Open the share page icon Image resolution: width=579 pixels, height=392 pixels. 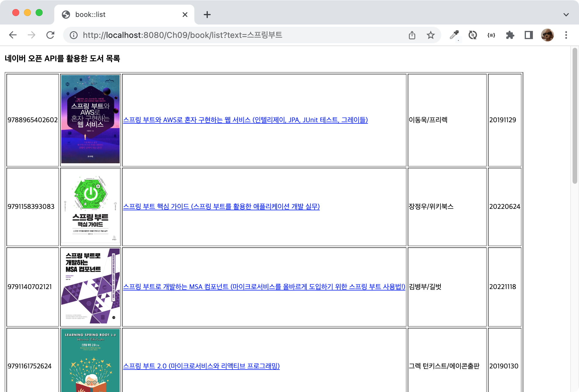[x=412, y=35]
